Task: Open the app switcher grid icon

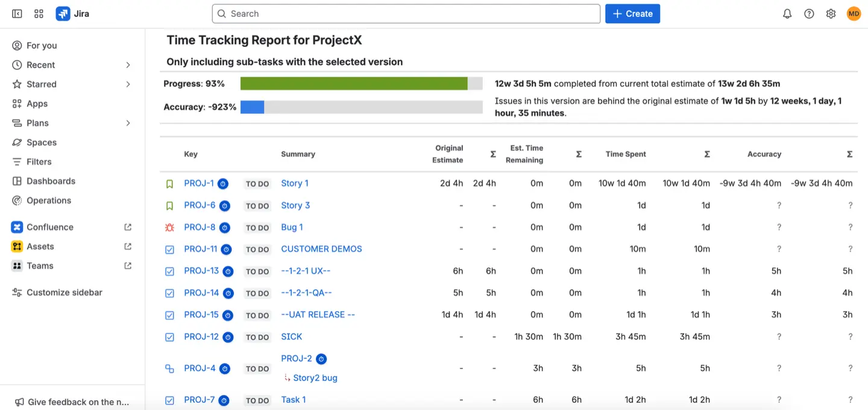Action: [x=38, y=13]
